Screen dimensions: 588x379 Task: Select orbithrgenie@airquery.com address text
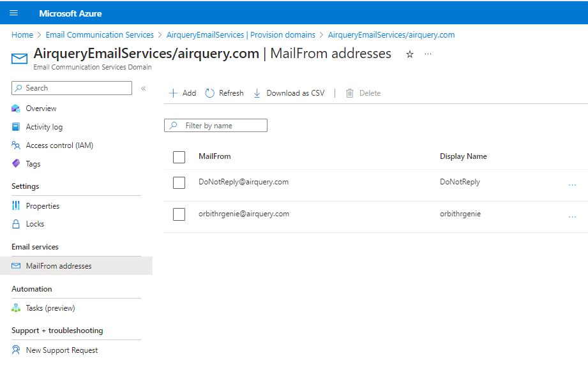tap(244, 214)
